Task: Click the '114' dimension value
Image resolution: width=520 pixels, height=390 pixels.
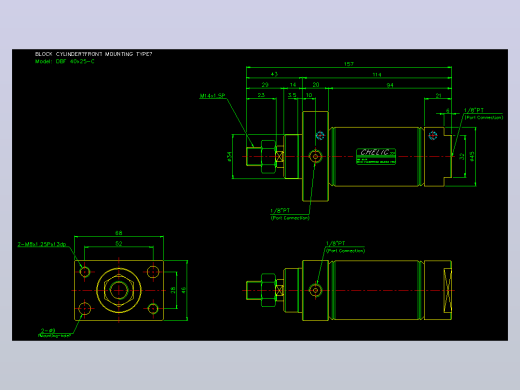Action: [377, 74]
